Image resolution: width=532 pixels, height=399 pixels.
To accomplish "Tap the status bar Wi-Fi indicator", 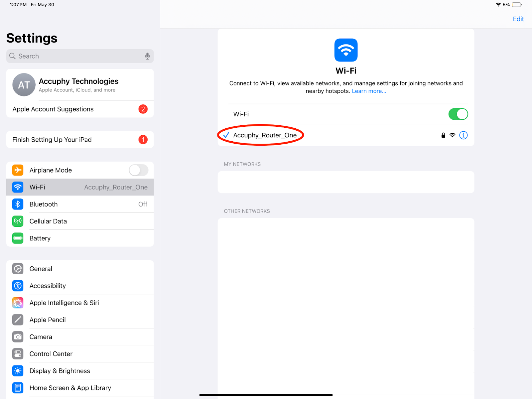I will pyautogui.click(x=498, y=5).
